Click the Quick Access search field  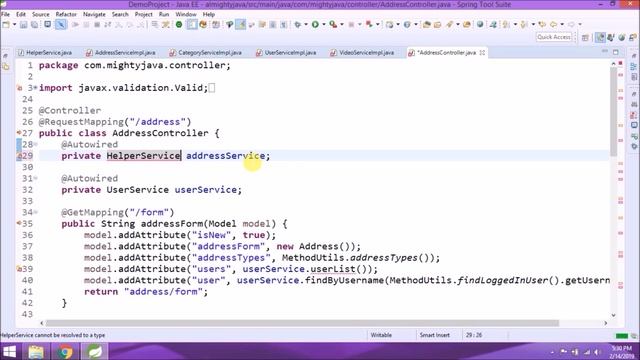coord(553,37)
